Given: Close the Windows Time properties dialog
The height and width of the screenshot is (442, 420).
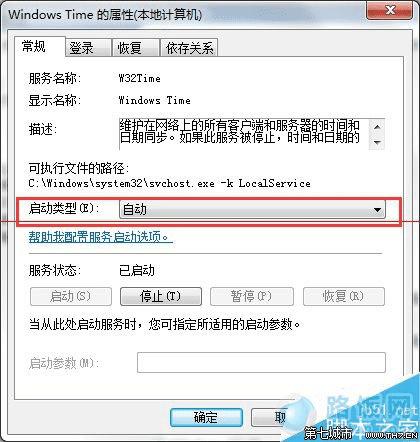Looking at the screenshot, I should click(x=390, y=11).
